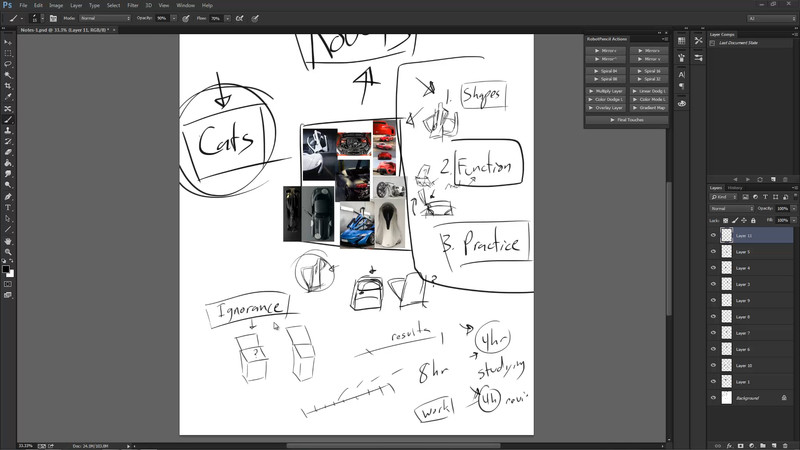Click the foreground color swatch
Screen dimensions: 800x450
[x=6, y=269]
